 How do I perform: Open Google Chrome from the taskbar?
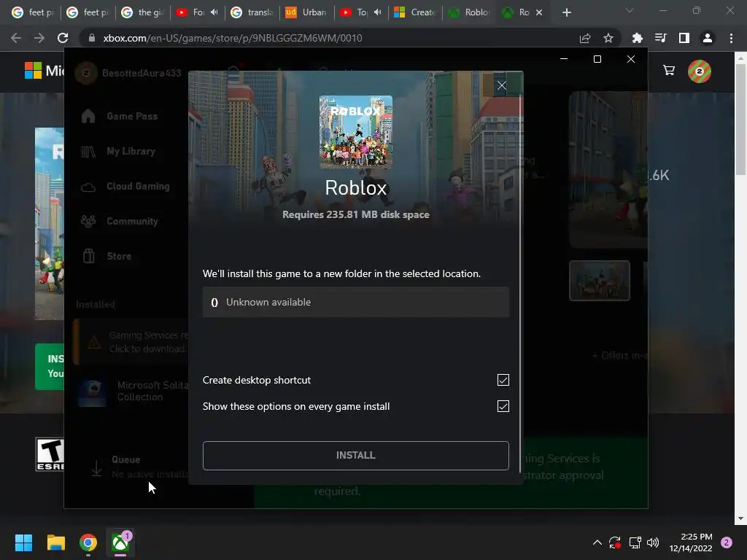(88, 542)
